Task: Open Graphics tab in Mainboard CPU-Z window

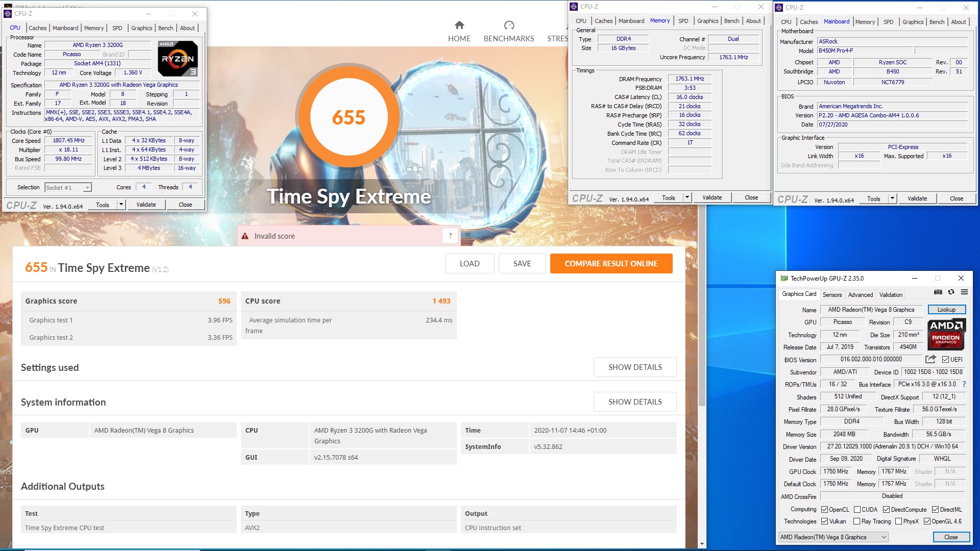Action: coord(913,22)
